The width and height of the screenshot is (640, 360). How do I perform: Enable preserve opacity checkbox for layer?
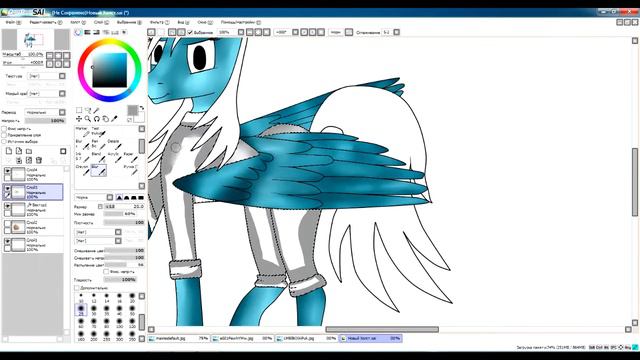coord(4,129)
